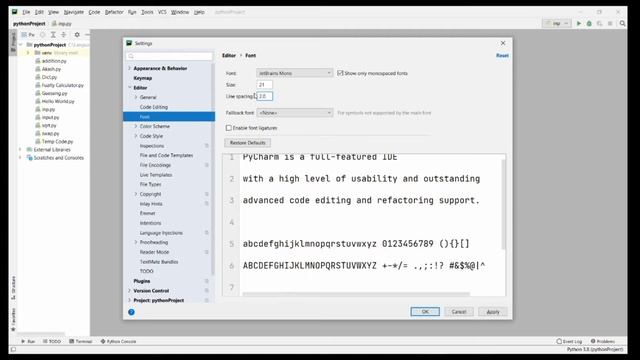The image size is (640, 360).
Task: Expand Version Control settings
Action: [x=130, y=291]
